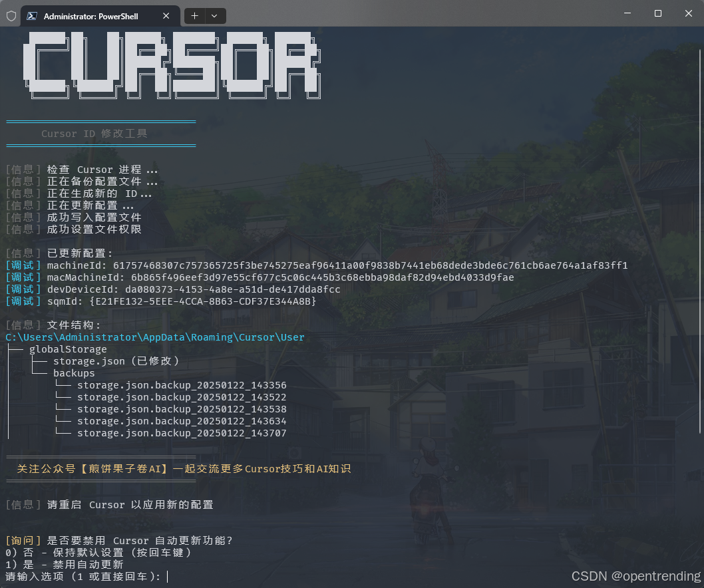Viewport: 704px width, 588px height.
Task: Click the '正在生成新的 ID' info line
Action: [x=79, y=194]
